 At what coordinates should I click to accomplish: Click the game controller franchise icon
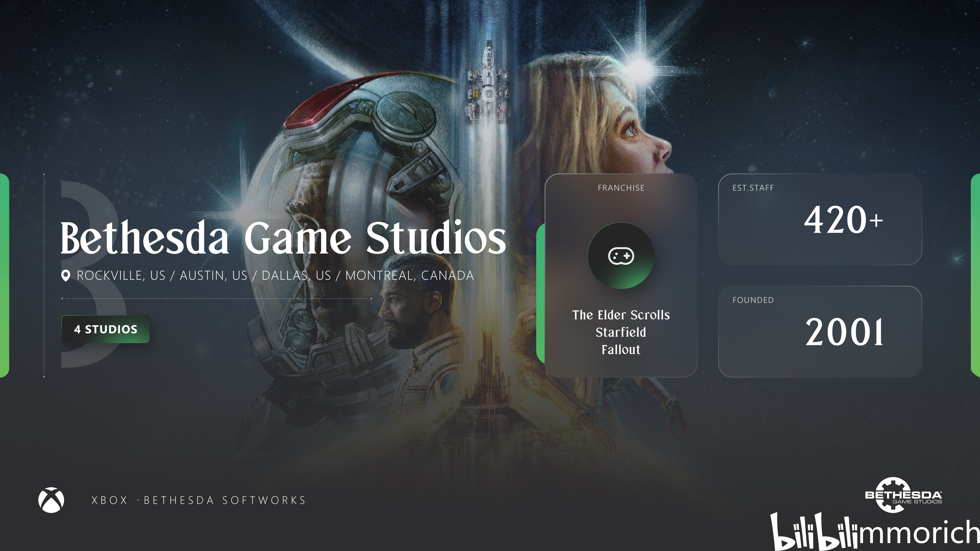click(621, 256)
